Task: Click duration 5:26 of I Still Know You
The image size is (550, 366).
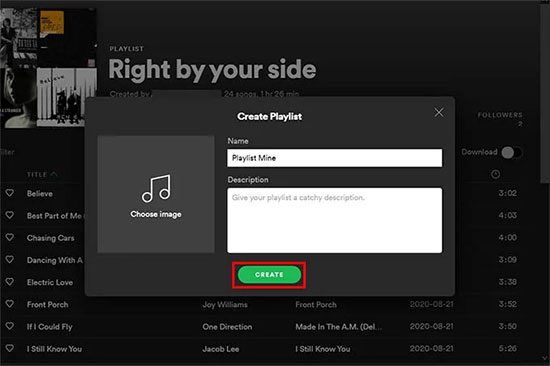Action: [x=508, y=348]
